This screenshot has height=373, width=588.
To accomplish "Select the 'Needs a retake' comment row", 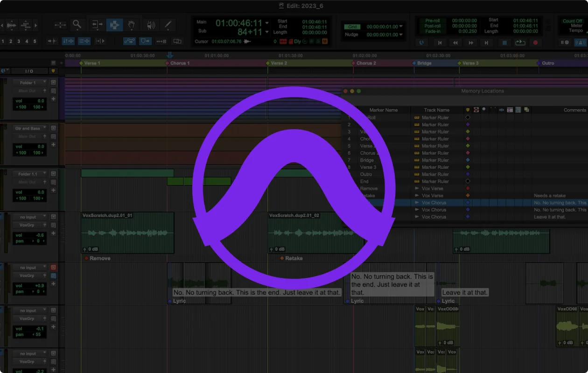I will tap(464, 195).
